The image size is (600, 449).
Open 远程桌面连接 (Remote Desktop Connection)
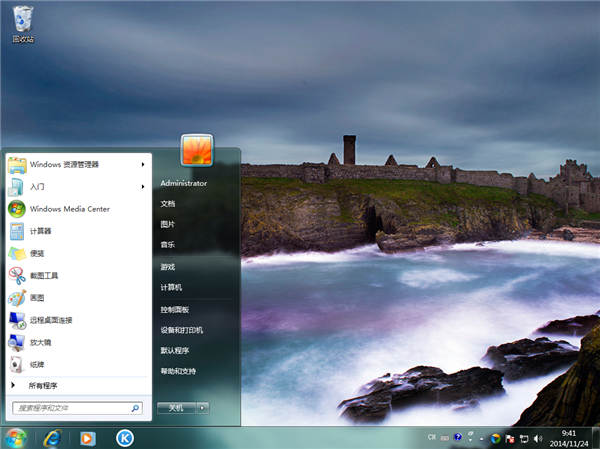[x=50, y=320]
